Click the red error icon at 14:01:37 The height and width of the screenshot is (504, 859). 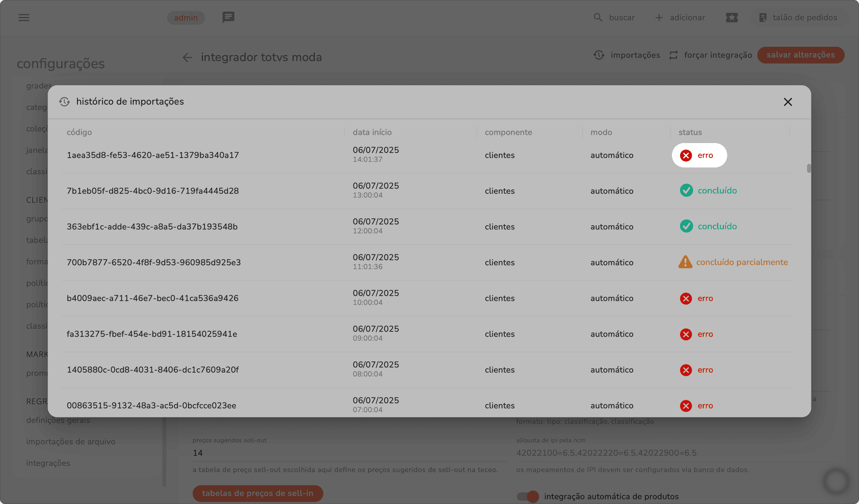686,155
